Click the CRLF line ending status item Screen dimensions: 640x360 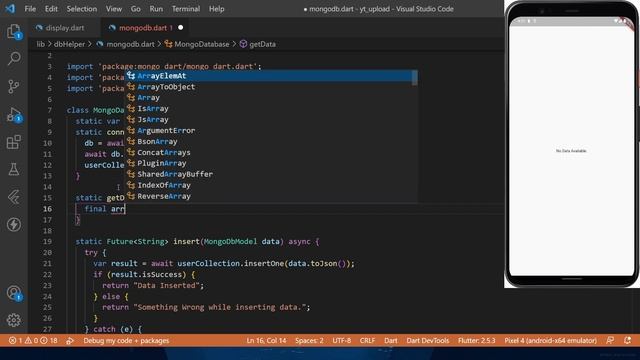(367, 340)
